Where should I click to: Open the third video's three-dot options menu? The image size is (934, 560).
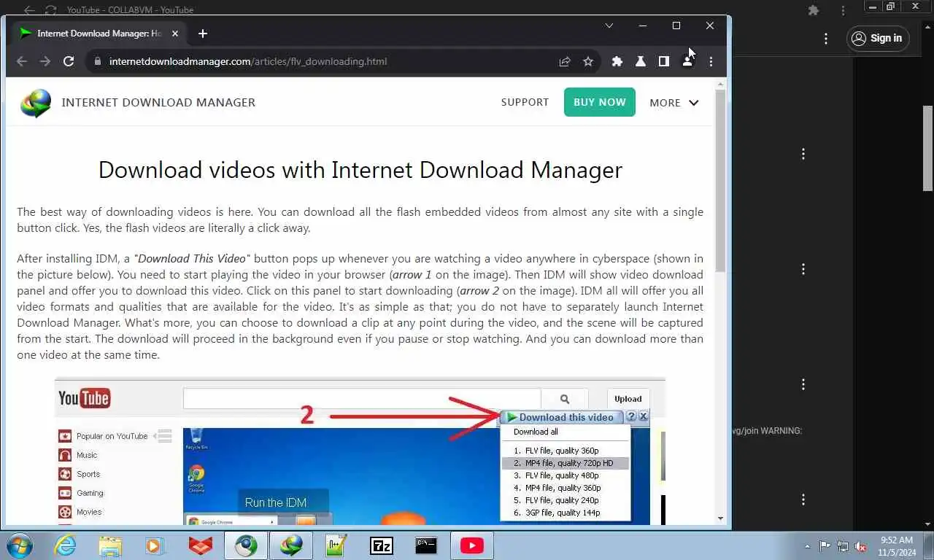803,384
